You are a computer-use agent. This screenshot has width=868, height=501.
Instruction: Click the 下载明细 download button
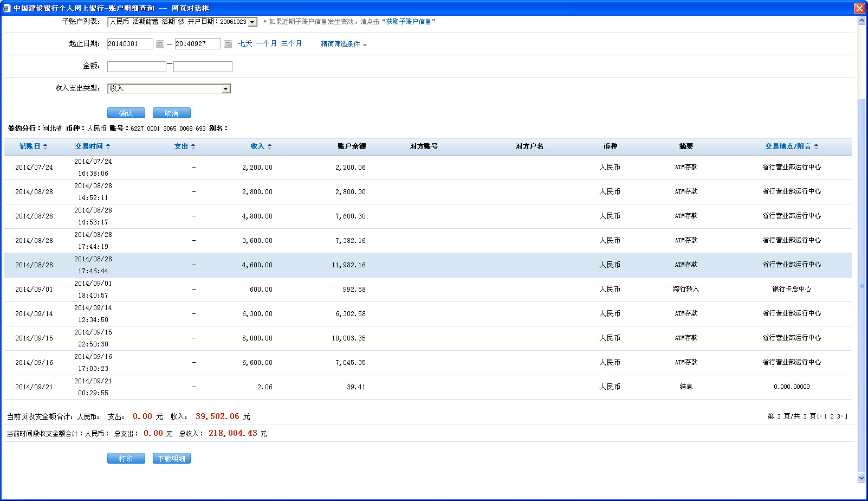point(171,459)
